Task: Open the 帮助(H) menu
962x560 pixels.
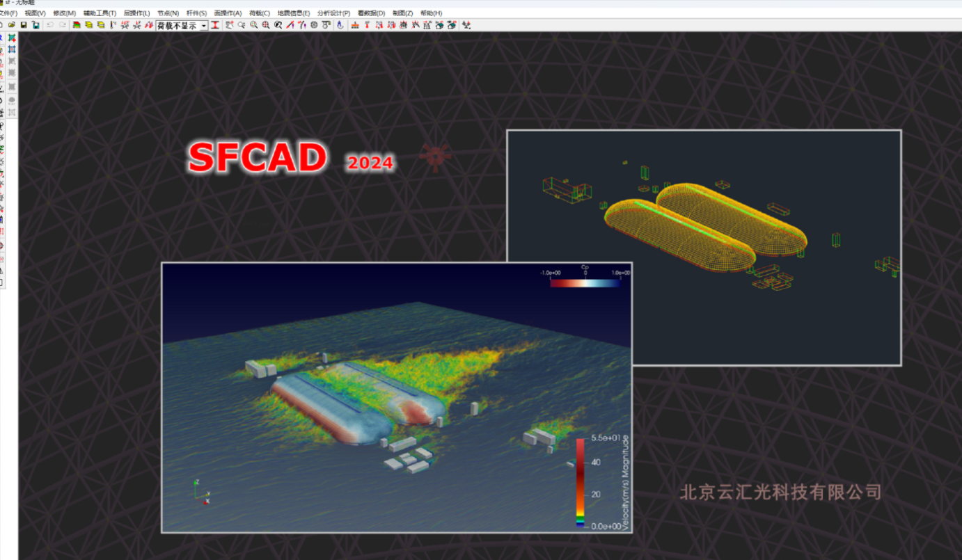Action: [x=431, y=13]
